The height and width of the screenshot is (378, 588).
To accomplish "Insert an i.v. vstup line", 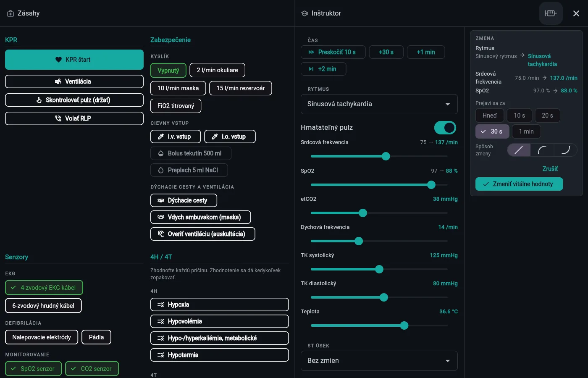I will [176, 136].
